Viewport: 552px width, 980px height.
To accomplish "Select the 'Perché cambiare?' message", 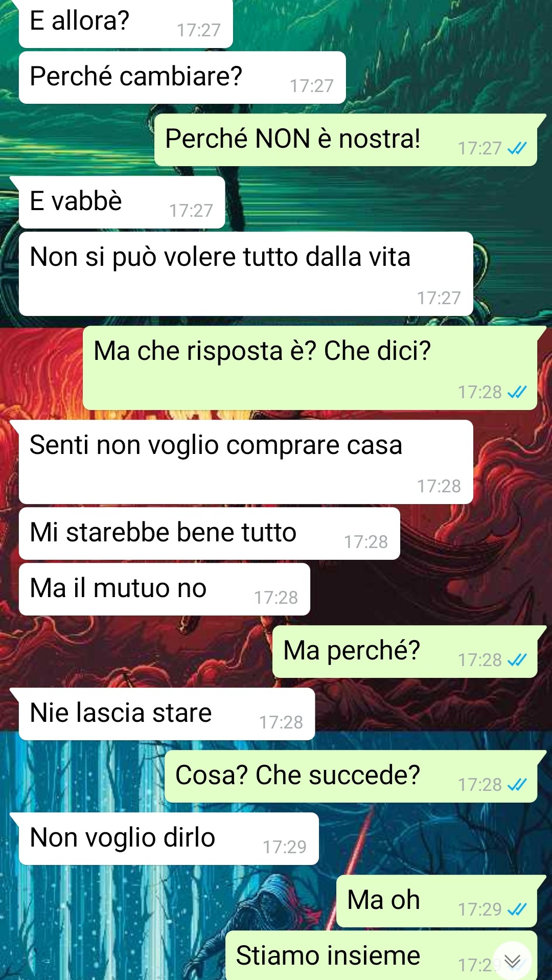I will tap(182, 78).
